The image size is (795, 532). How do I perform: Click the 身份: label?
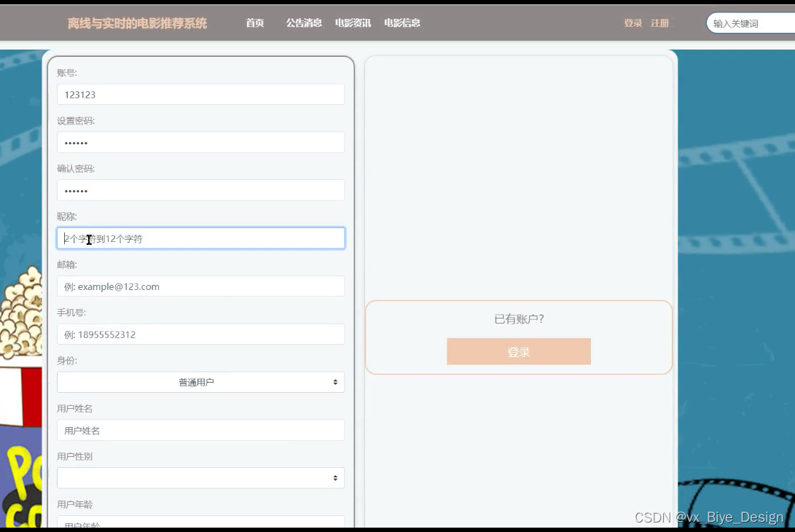[67, 361]
